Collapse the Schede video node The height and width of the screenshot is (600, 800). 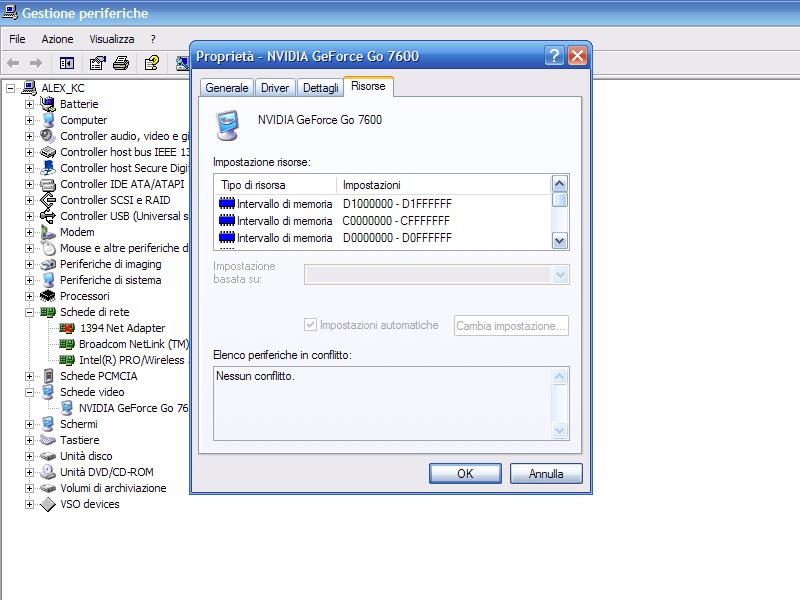click(30, 392)
